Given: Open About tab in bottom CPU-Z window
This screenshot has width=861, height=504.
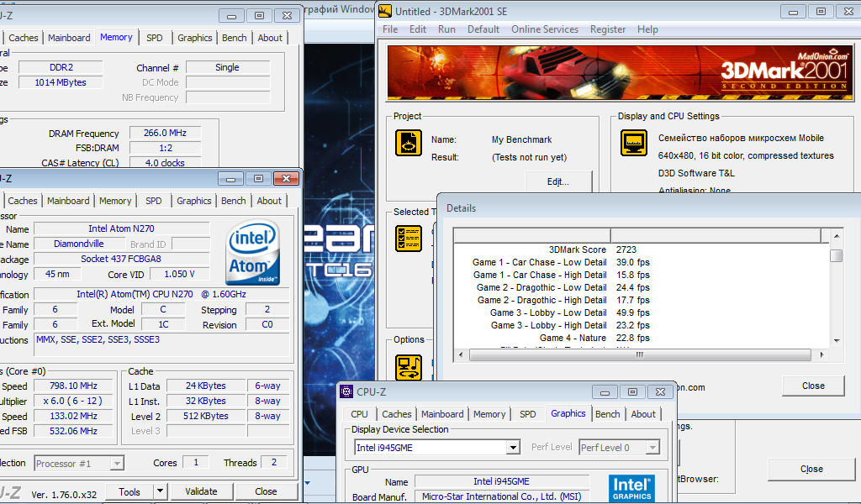Looking at the screenshot, I should pos(643,414).
